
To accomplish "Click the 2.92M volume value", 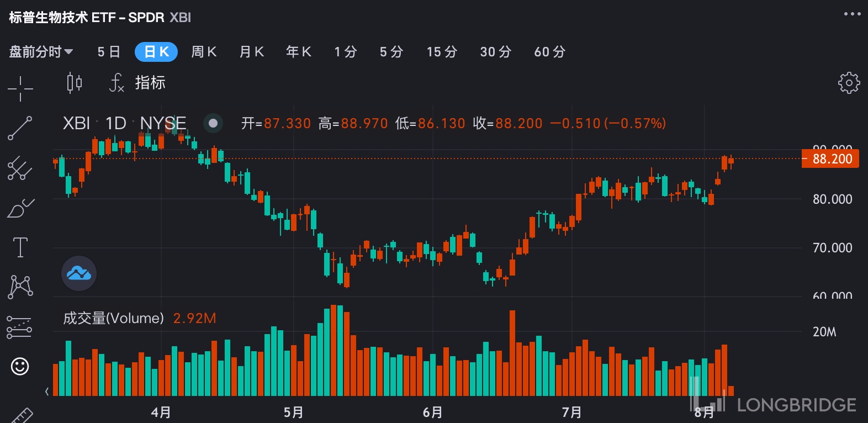I will 195,318.
